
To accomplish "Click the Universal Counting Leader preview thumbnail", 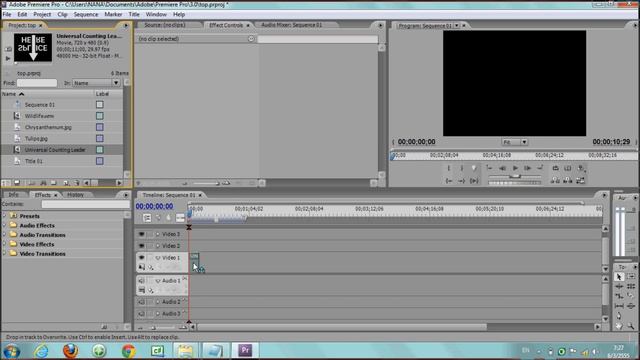I will (33, 47).
